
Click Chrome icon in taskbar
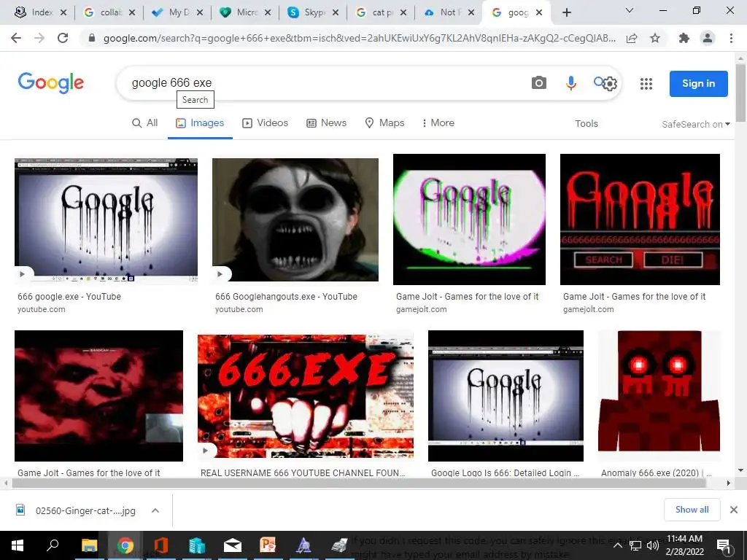125,545
